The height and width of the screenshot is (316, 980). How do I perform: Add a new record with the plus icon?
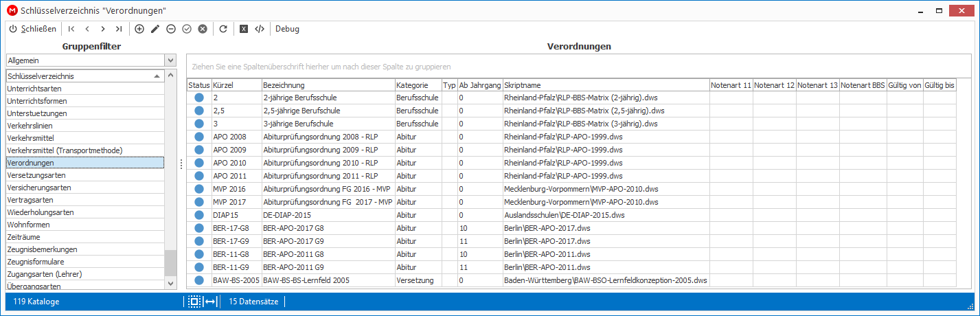(139, 29)
